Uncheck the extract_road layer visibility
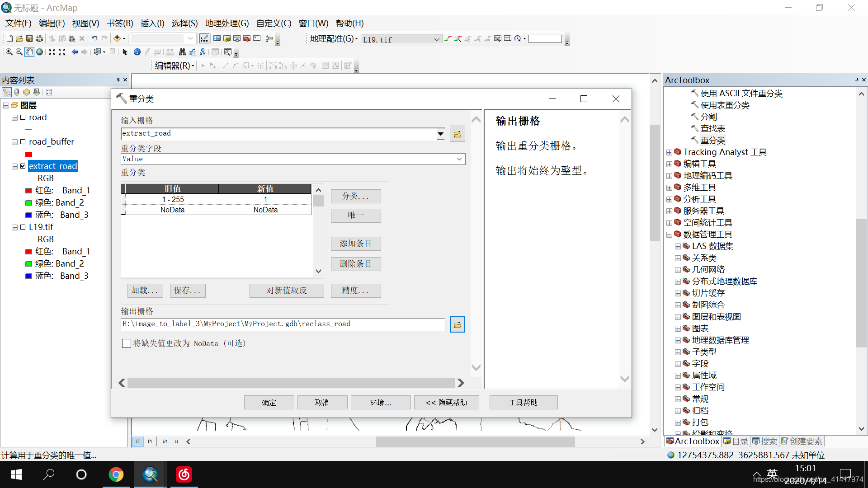Screen dimensions: 868x488 [23, 166]
